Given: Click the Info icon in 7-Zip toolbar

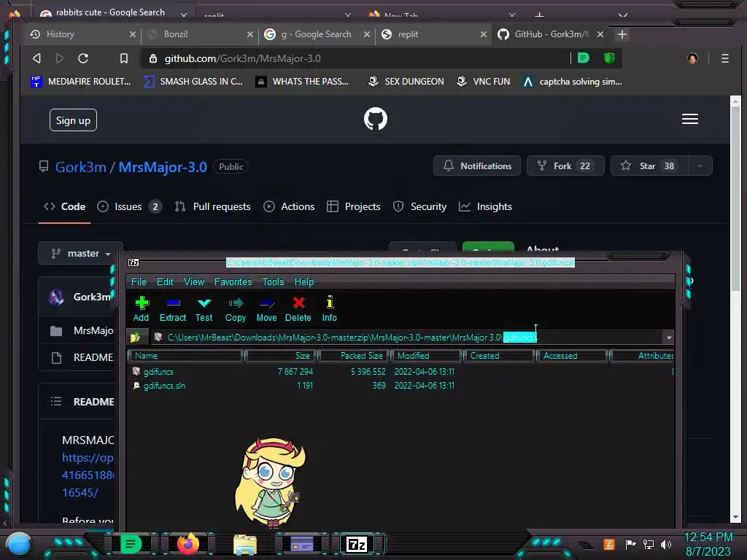Looking at the screenshot, I should click(330, 303).
